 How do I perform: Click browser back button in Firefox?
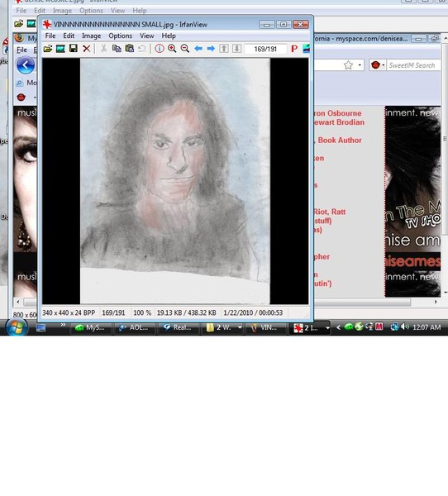pyautogui.click(x=26, y=65)
